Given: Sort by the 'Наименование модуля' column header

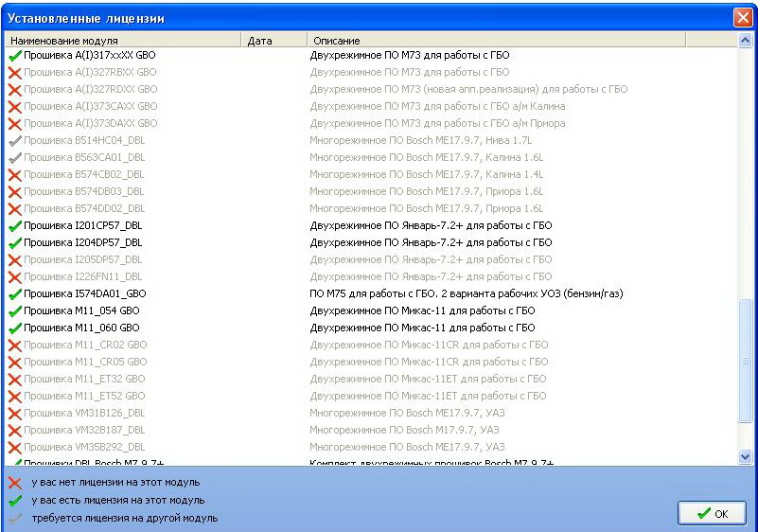Looking at the screenshot, I should 123,40.
